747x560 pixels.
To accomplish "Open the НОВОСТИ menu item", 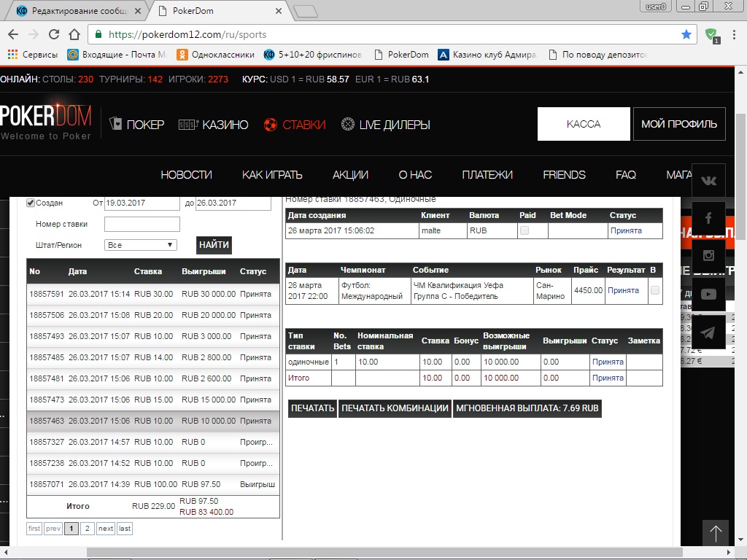I will pyautogui.click(x=186, y=175).
